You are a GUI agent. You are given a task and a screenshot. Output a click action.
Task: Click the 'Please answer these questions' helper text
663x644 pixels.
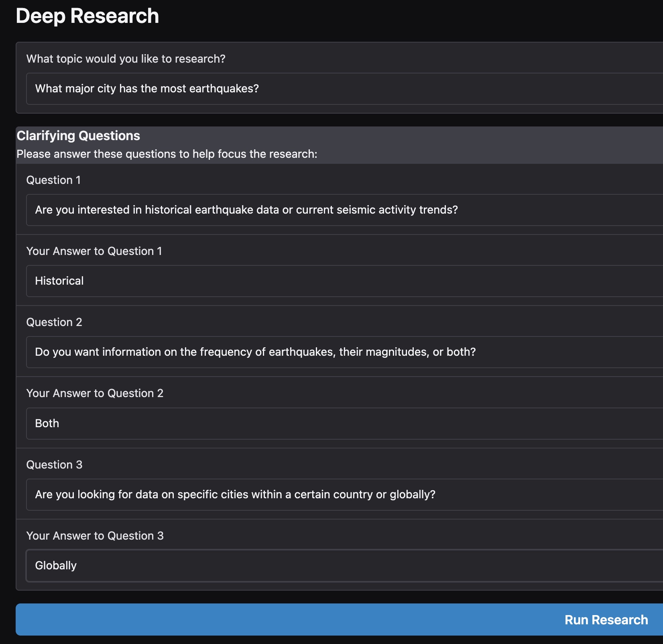click(167, 154)
